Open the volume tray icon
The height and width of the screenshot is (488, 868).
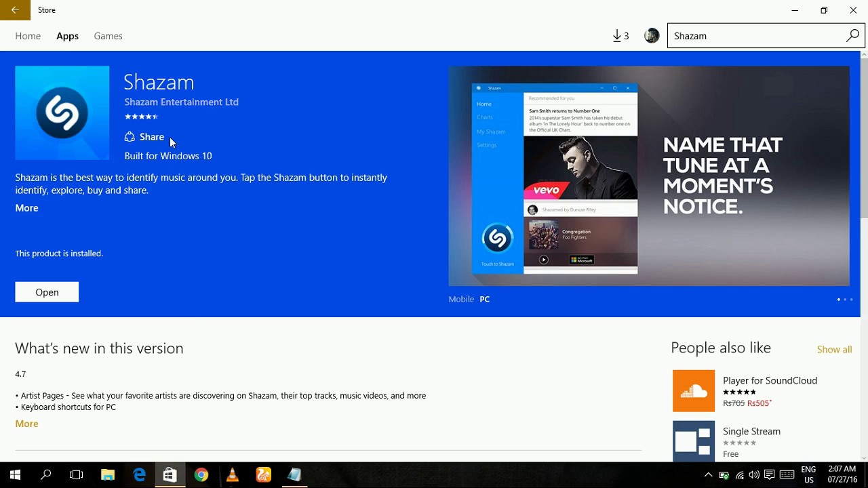click(754, 475)
